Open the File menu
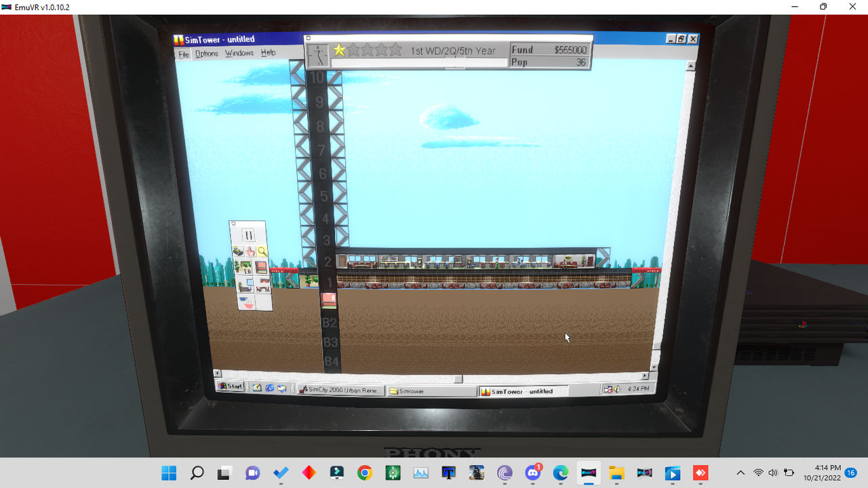Viewport: 868px width, 488px height. 183,54
